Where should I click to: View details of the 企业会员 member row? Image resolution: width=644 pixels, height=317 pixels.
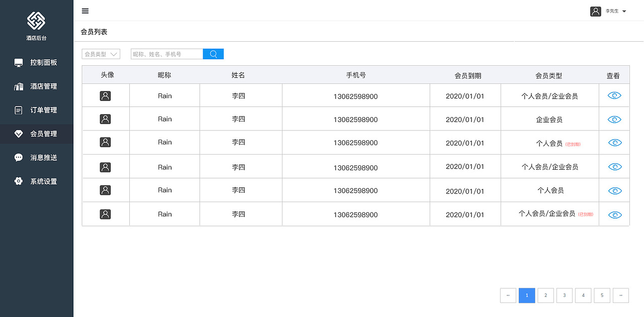pos(614,119)
